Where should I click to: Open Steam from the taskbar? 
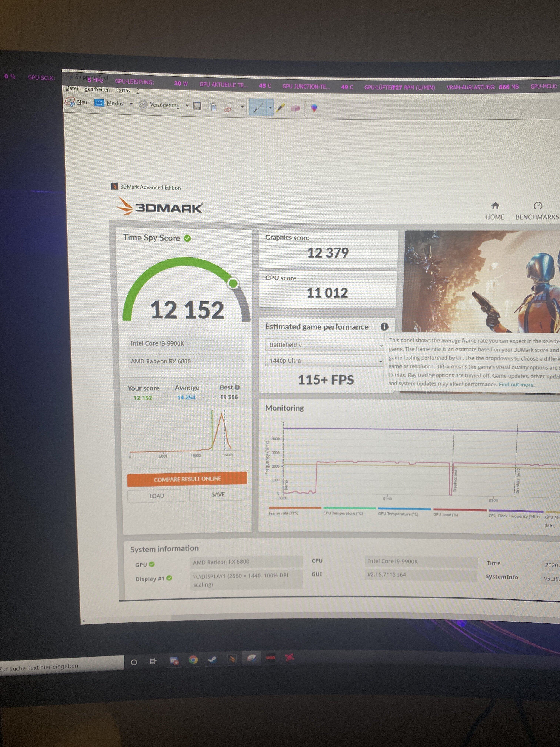[212, 659]
